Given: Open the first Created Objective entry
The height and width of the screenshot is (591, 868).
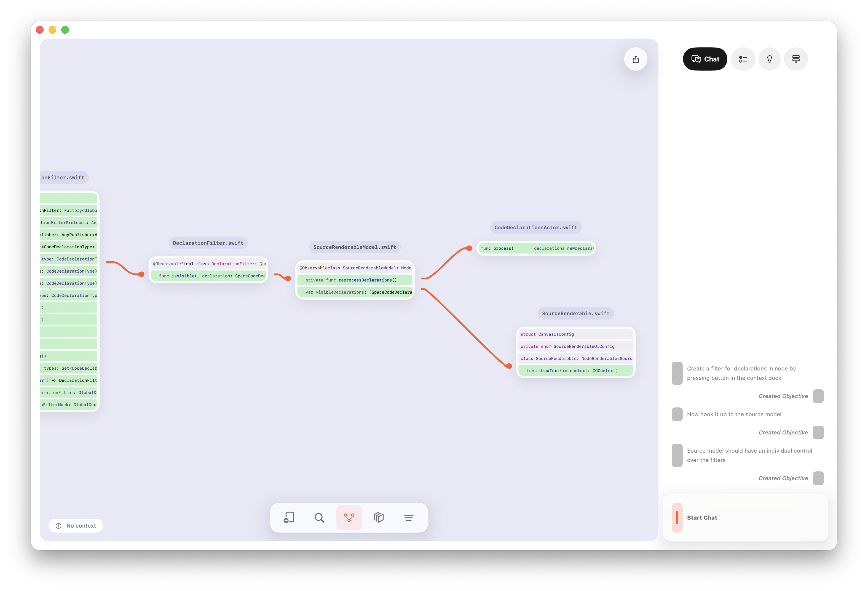Looking at the screenshot, I should coord(783,396).
